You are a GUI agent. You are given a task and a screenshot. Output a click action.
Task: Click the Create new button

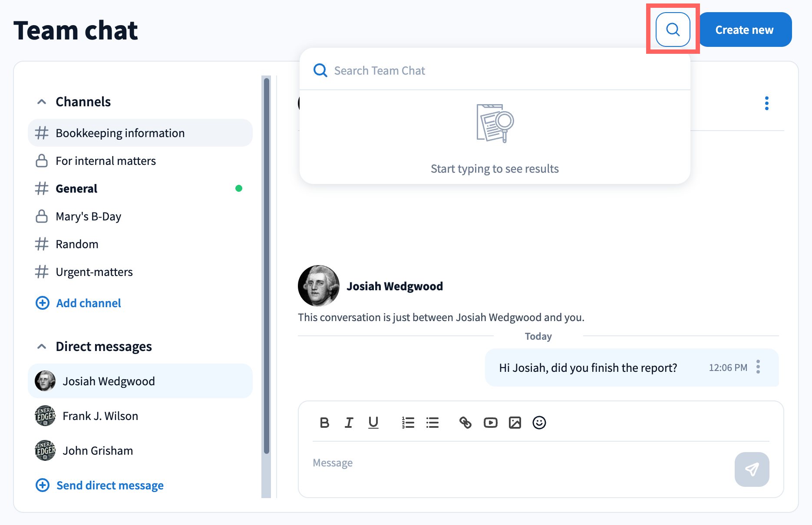point(744,30)
